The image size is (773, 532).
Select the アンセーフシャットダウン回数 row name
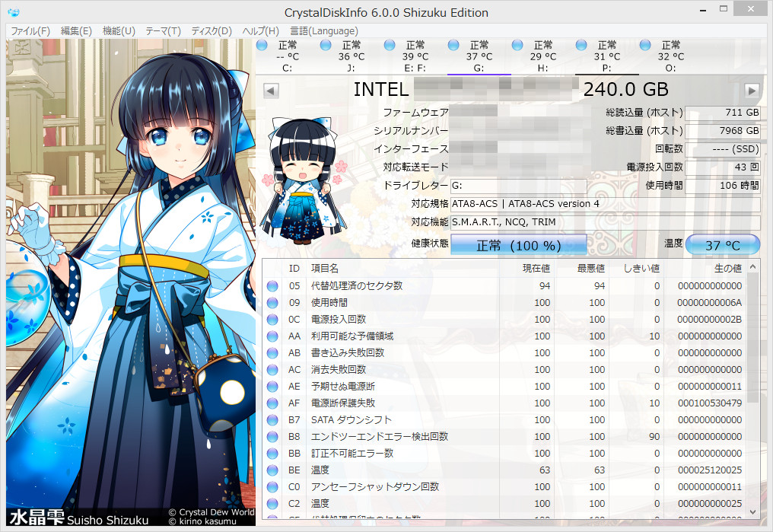375,487
